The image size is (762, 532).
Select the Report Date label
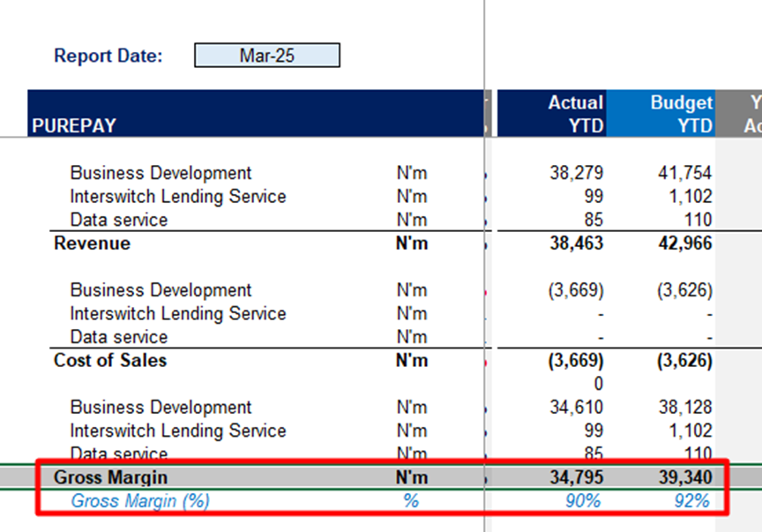pos(108,56)
